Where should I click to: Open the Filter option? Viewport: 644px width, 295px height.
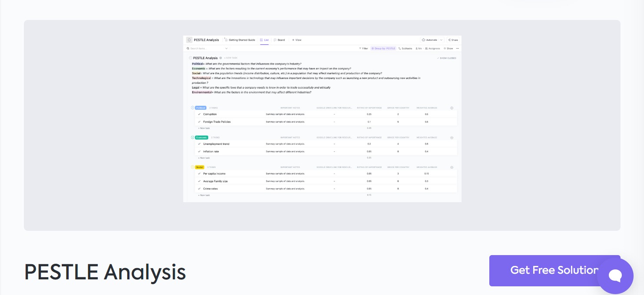363,49
